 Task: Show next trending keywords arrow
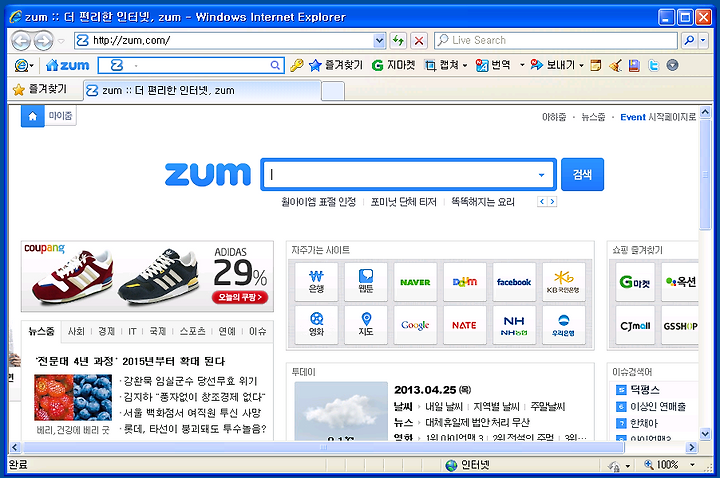(552, 202)
